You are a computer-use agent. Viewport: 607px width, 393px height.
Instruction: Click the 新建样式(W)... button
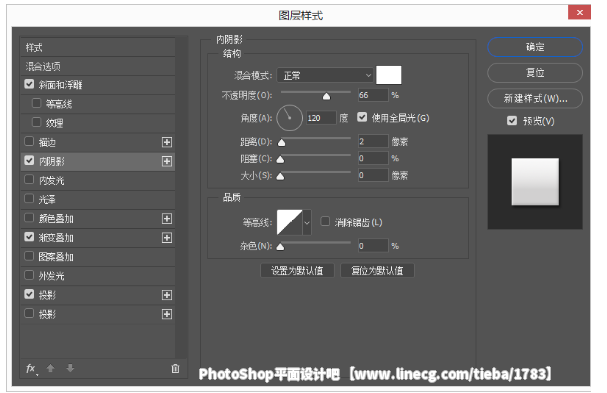coord(535,98)
